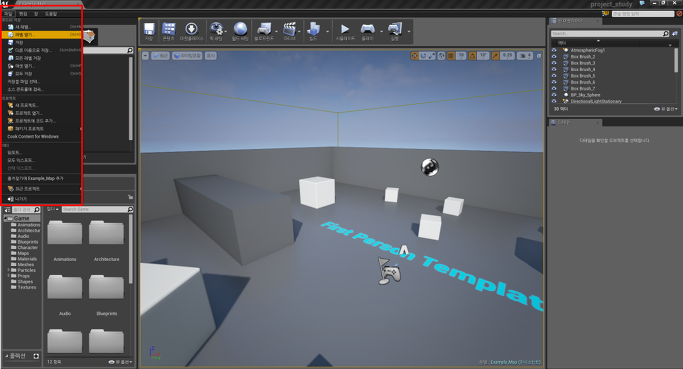Open the Blueprints folder thumbnail
The image size is (683, 369).
106,287
